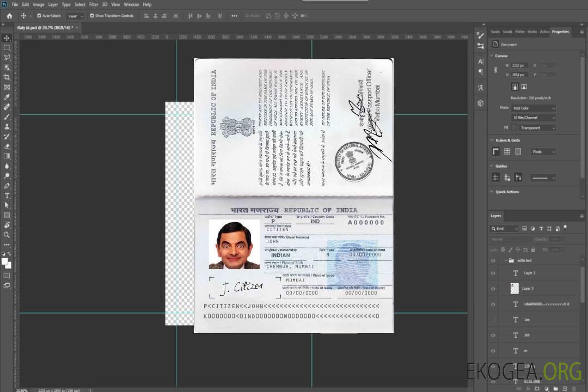Image resolution: width=588 pixels, height=392 pixels.
Task: Open the Window menu
Action: (131, 4)
